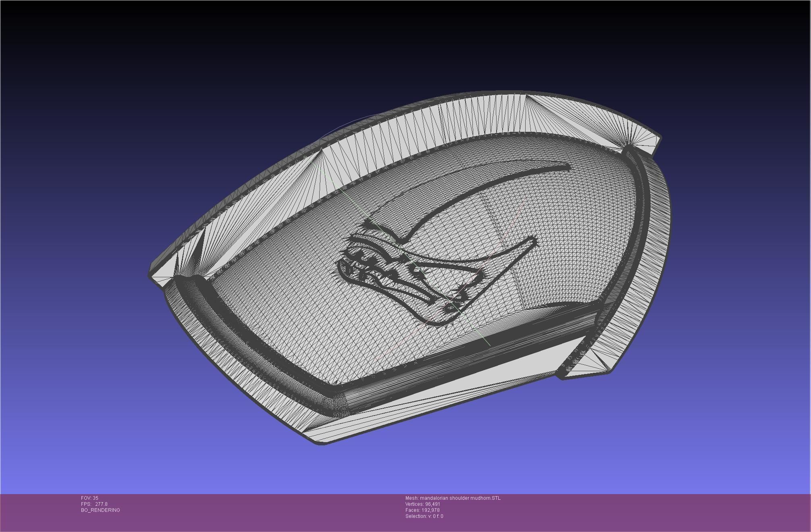Click the Faces: 192,978 line

pyautogui.click(x=422, y=510)
